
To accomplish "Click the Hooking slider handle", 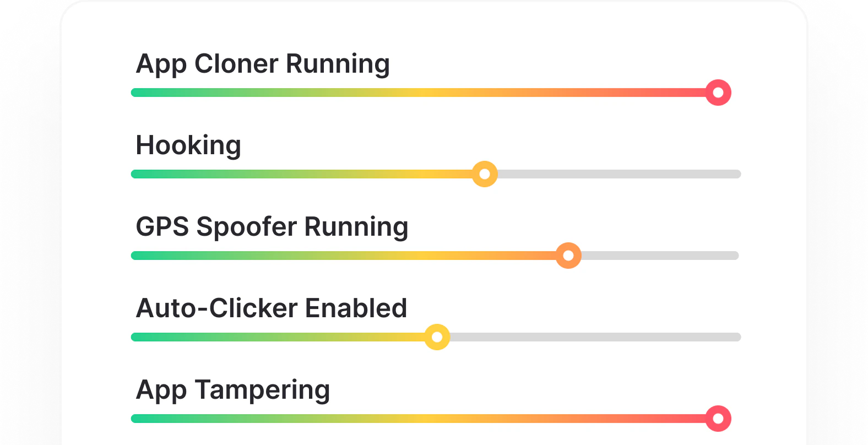I will (x=484, y=173).
